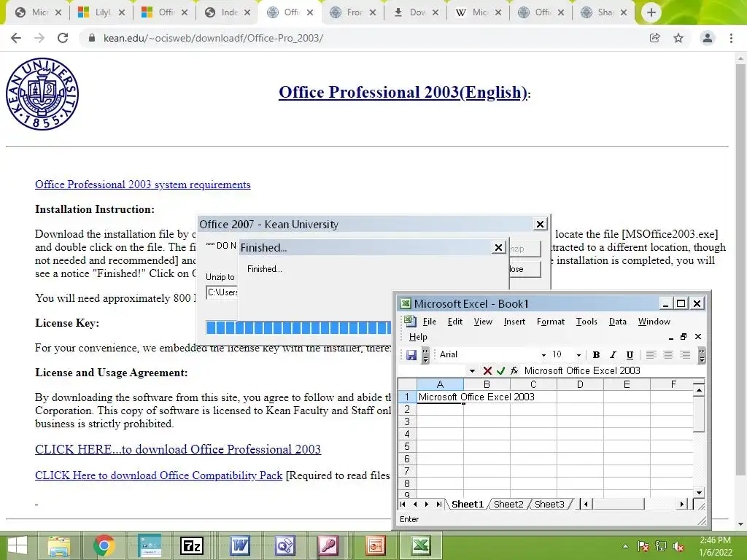This screenshot has width=747, height=560.
Task: Click the muted volume tray icon
Action: (x=679, y=547)
